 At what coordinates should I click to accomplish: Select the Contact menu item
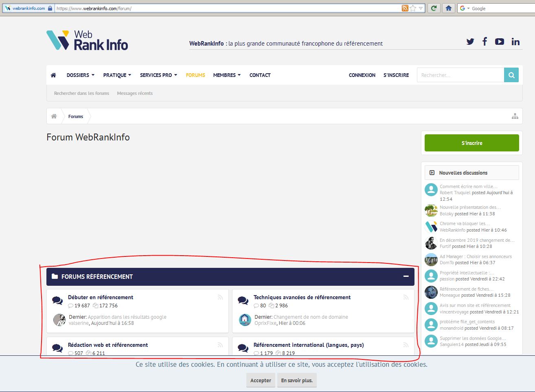coord(260,75)
